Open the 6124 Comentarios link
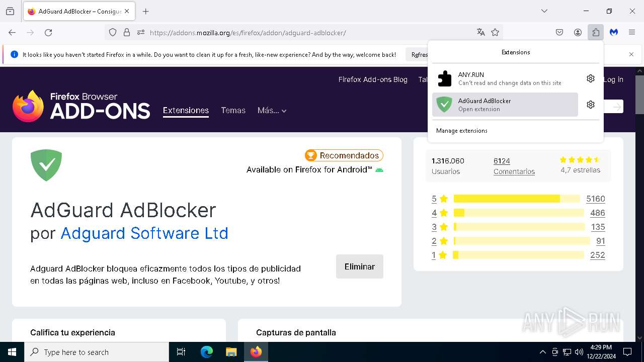 [514, 166]
